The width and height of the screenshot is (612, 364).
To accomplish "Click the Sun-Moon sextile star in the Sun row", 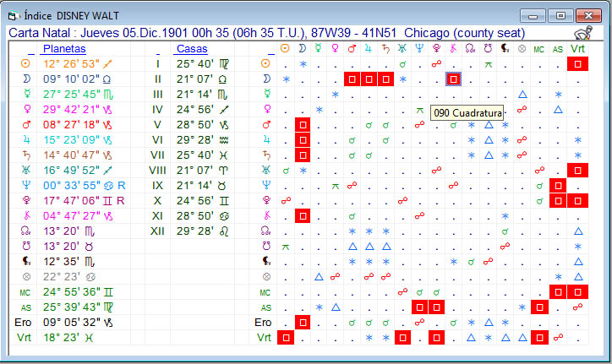I will (303, 64).
